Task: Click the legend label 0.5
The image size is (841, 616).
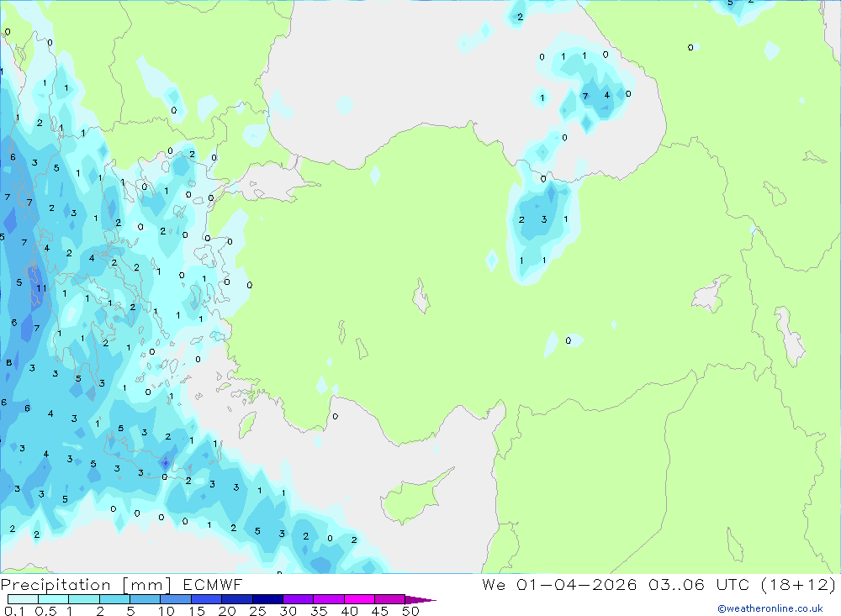Action: coord(45,611)
